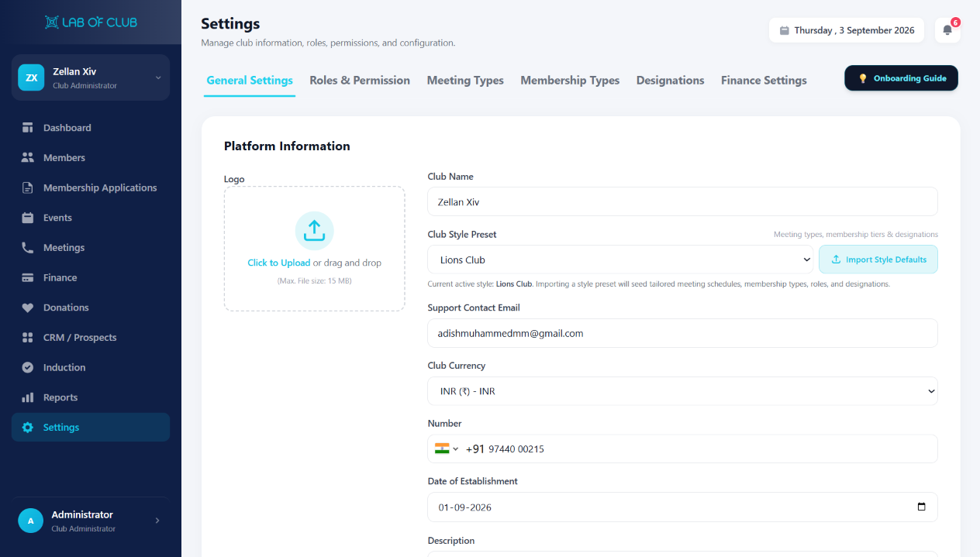Click the Finance card icon
The width and height of the screenshot is (980, 557).
coord(28,277)
